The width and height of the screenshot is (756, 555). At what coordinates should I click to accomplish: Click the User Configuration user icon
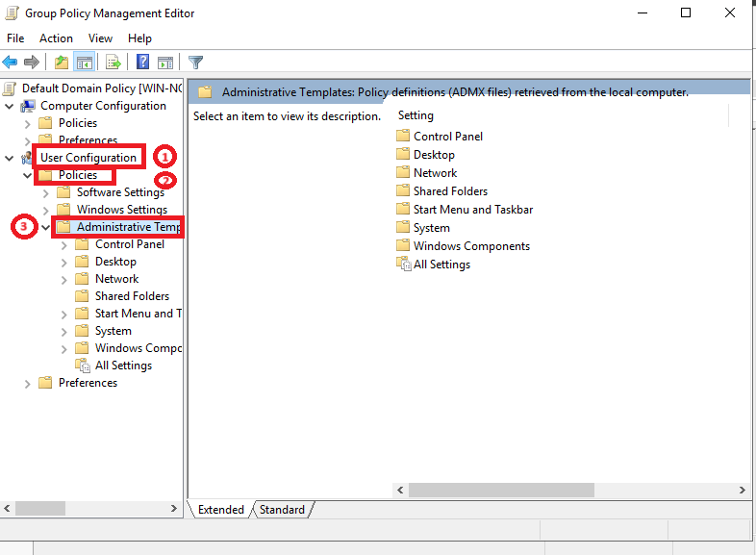(27, 158)
